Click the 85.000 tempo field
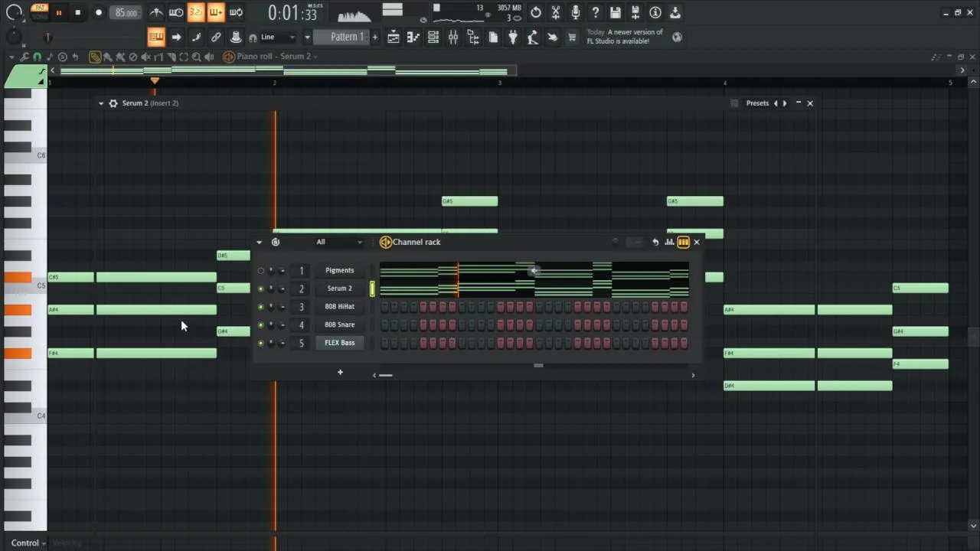This screenshot has width=980, height=551. pos(126,12)
